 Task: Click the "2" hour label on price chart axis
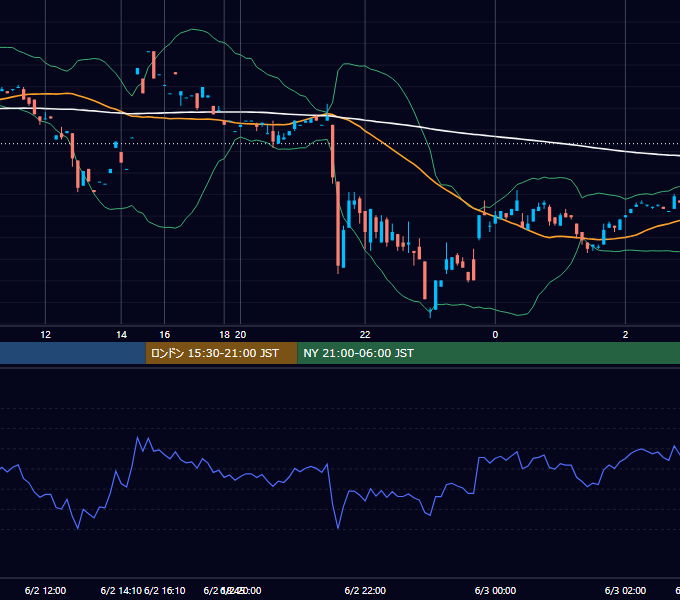(x=625, y=335)
